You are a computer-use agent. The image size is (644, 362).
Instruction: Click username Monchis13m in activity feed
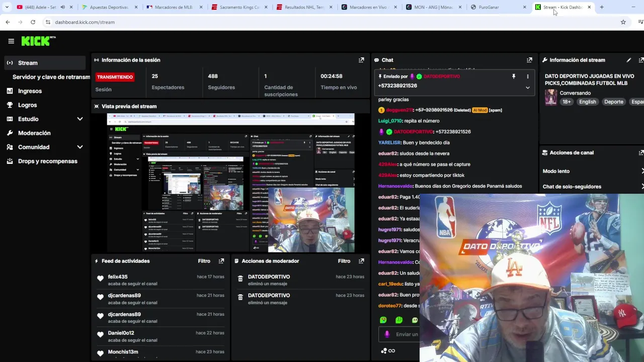click(123, 352)
